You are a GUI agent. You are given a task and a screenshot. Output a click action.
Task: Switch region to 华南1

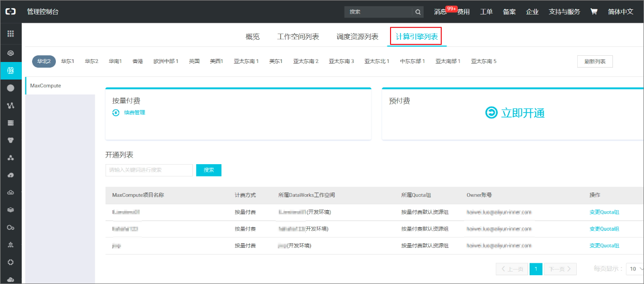coord(115,61)
